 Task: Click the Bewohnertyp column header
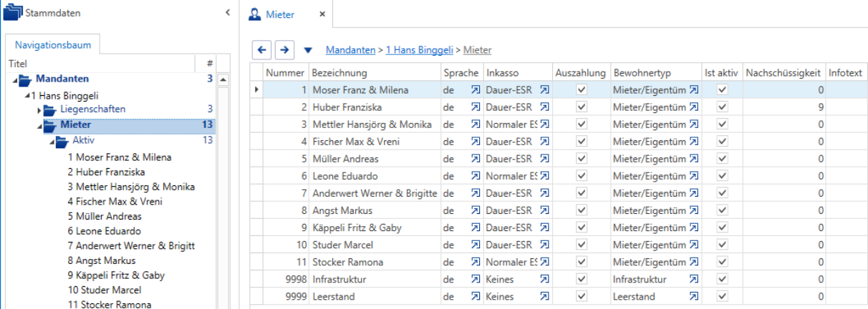(x=656, y=73)
